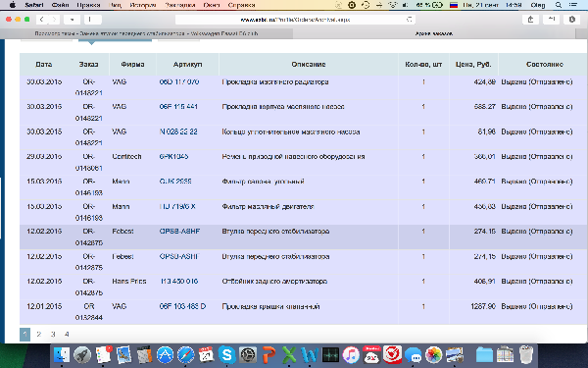Open Notification Center in menu bar

[573, 5]
